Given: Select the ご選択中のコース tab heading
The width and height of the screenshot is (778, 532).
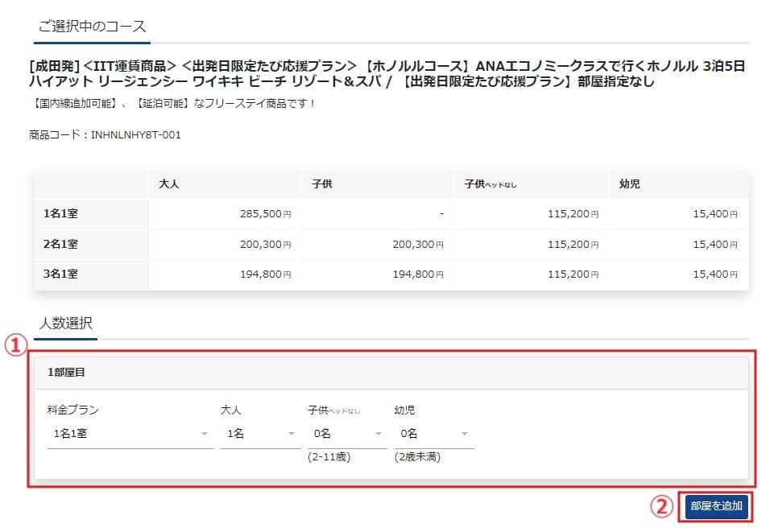Looking at the screenshot, I should [x=92, y=26].
